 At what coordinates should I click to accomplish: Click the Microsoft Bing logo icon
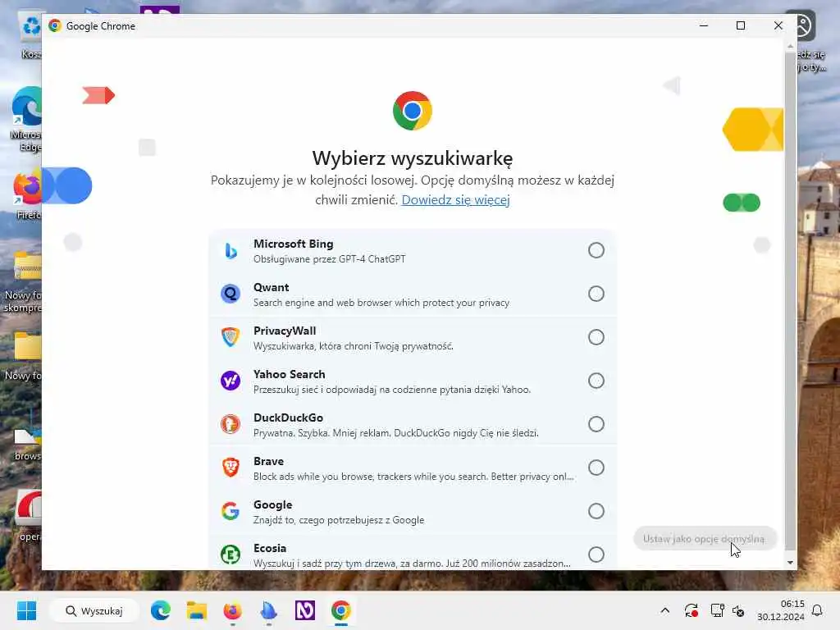tap(231, 250)
